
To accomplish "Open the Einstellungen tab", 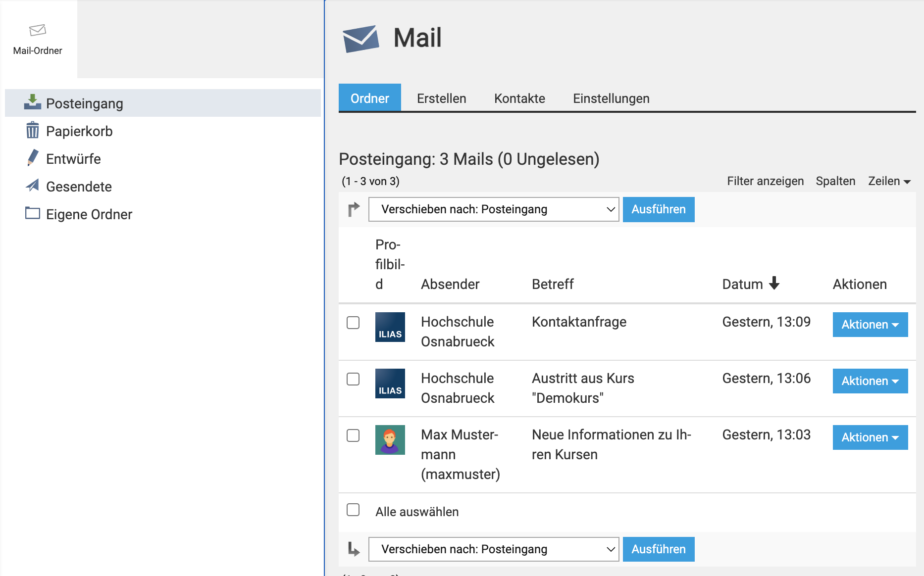I will tap(611, 98).
